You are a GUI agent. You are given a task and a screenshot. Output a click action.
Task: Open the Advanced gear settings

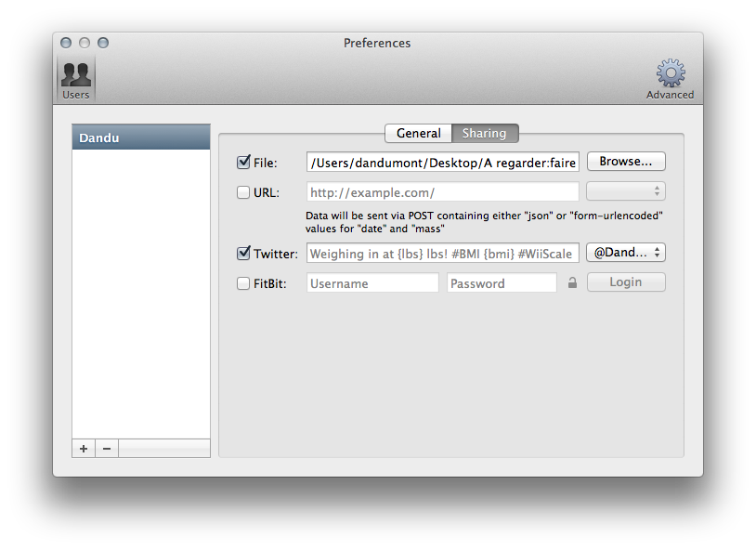click(x=670, y=79)
